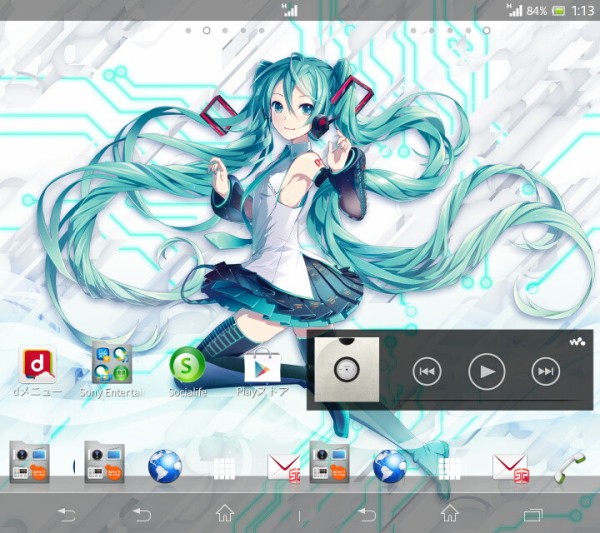600x533 pixels.
Task: Skip to next track in Walkman widget
Action: [546, 371]
